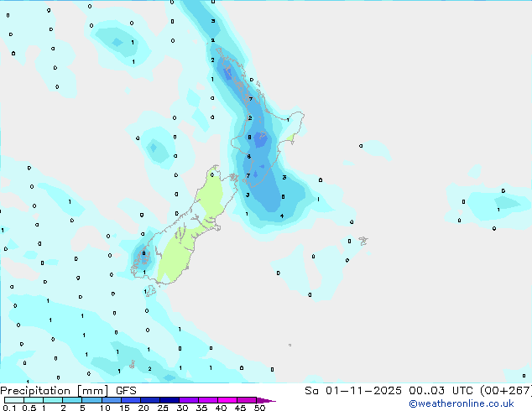Click the 2–5 mm legend color box
Screen dimensions: 532x411
(72, 400)
